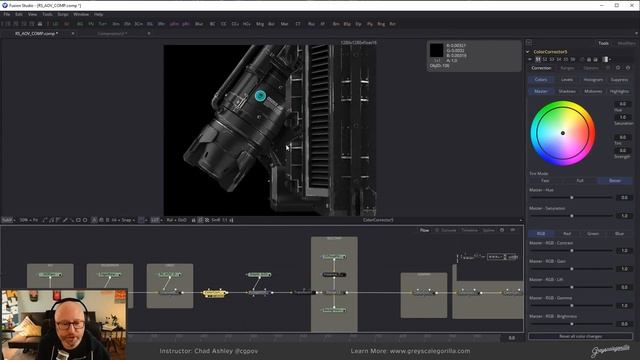Set Tint Mode to Full

click(x=580, y=180)
